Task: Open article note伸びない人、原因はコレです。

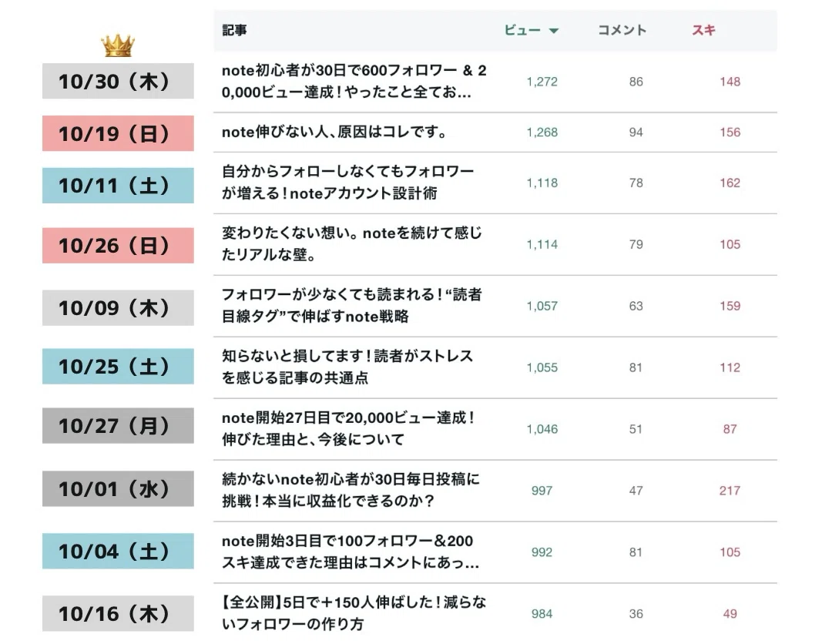Action: point(335,132)
